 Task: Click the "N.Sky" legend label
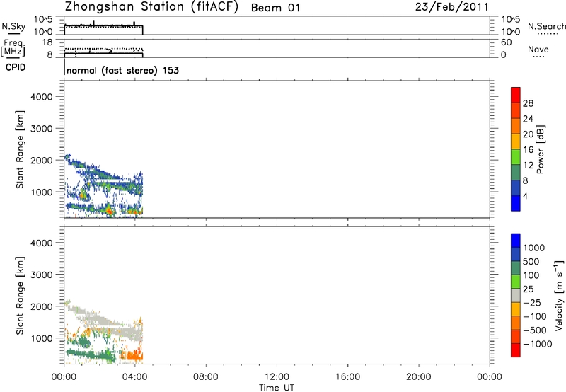coord(13,26)
